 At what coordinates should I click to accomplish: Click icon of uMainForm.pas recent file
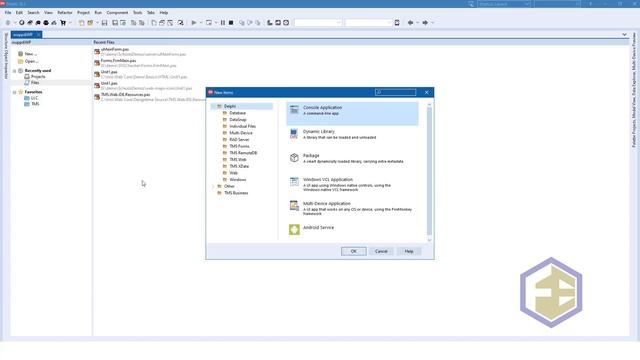click(x=97, y=51)
